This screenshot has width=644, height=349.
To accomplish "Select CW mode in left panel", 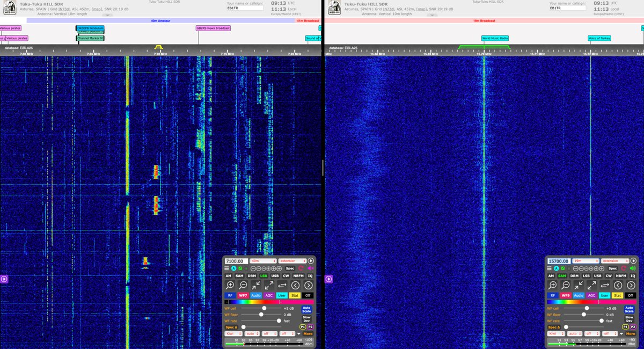I will (x=286, y=276).
